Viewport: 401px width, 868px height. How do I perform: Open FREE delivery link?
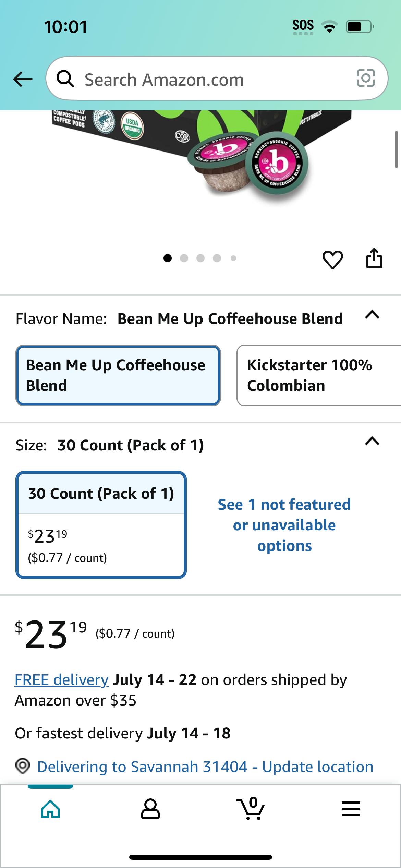[62, 679]
